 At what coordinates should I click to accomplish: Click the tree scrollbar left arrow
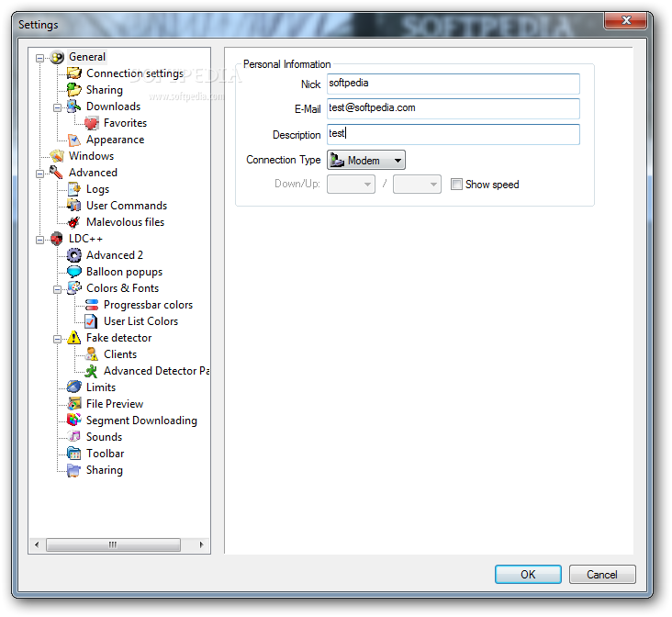[x=37, y=544]
